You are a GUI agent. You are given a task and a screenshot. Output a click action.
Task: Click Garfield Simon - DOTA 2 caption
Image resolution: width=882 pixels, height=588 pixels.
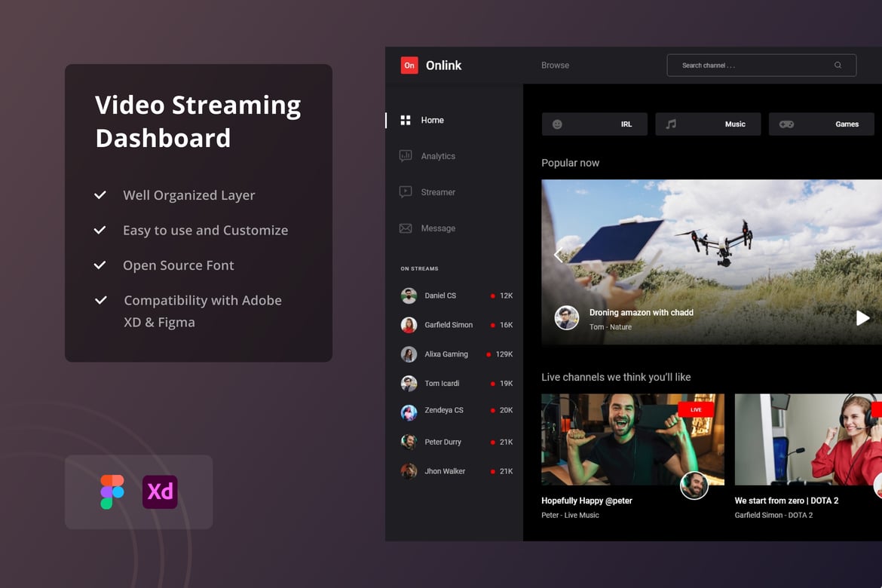(773, 515)
